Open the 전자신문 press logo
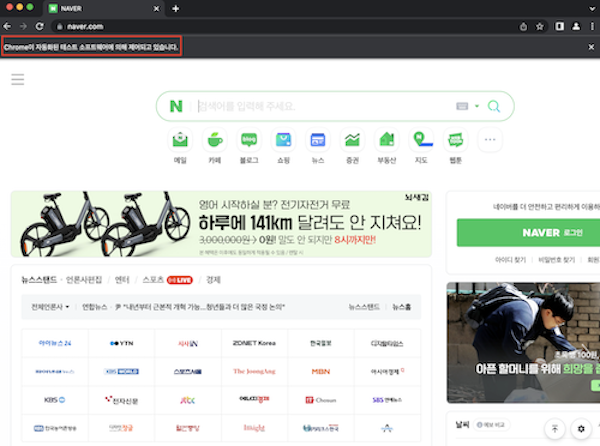Viewport: 600px width, 446px height. click(x=122, y=400)
